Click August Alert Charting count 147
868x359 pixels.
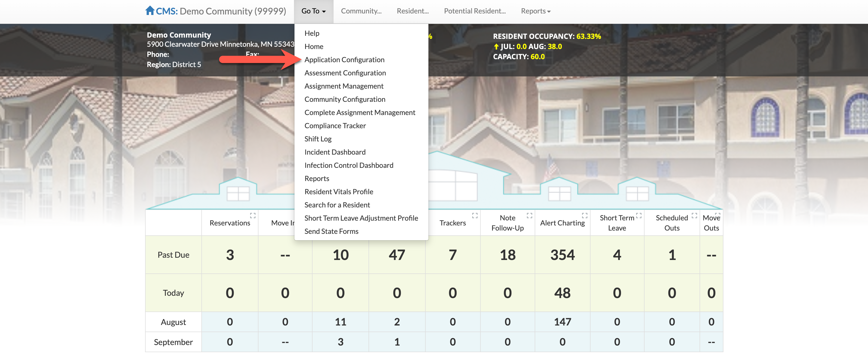562,322
